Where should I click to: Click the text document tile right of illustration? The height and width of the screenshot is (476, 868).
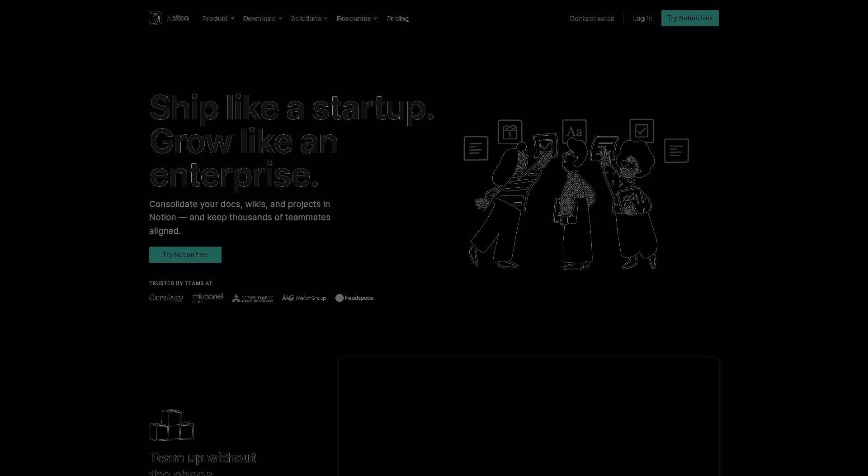676,151
